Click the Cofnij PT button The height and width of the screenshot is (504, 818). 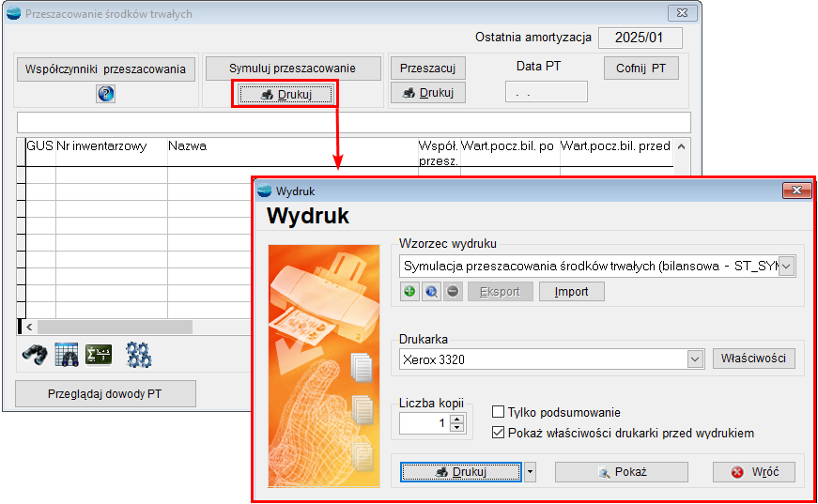641,69
